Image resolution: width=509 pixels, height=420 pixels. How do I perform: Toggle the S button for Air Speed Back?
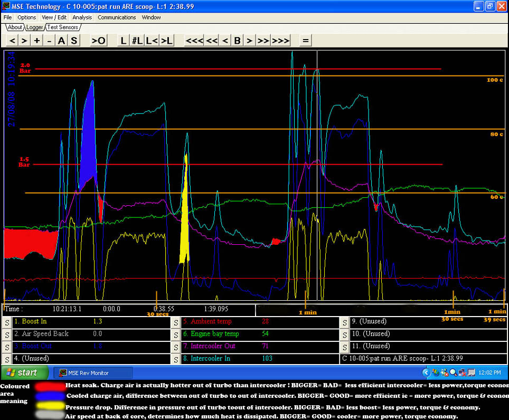7,335
